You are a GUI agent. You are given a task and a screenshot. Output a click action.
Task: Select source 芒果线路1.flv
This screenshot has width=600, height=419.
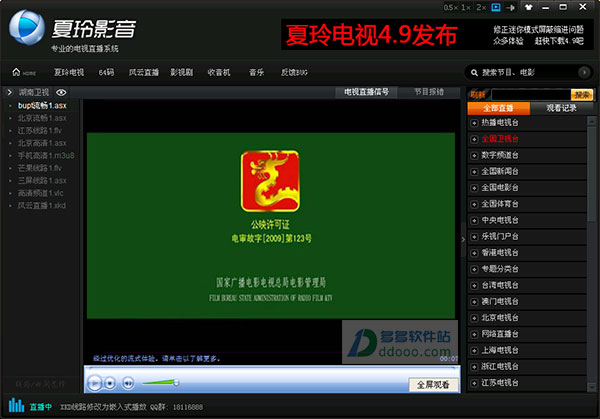[39, 168]
